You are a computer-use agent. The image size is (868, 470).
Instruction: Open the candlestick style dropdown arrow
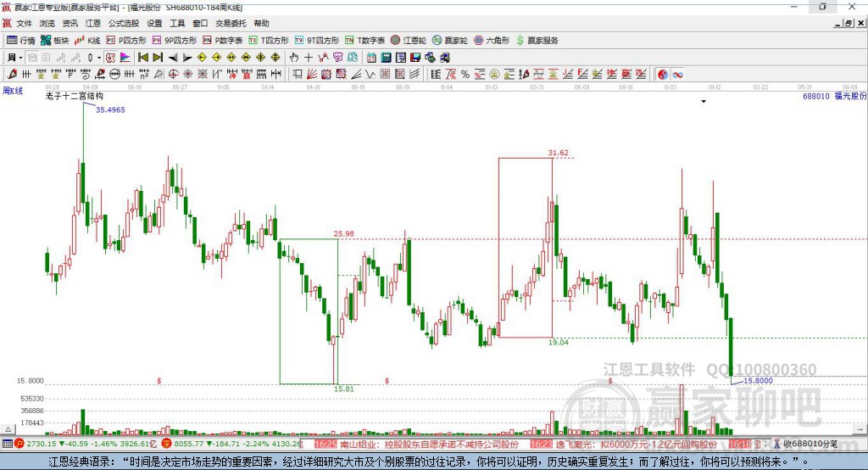[99, 58]
